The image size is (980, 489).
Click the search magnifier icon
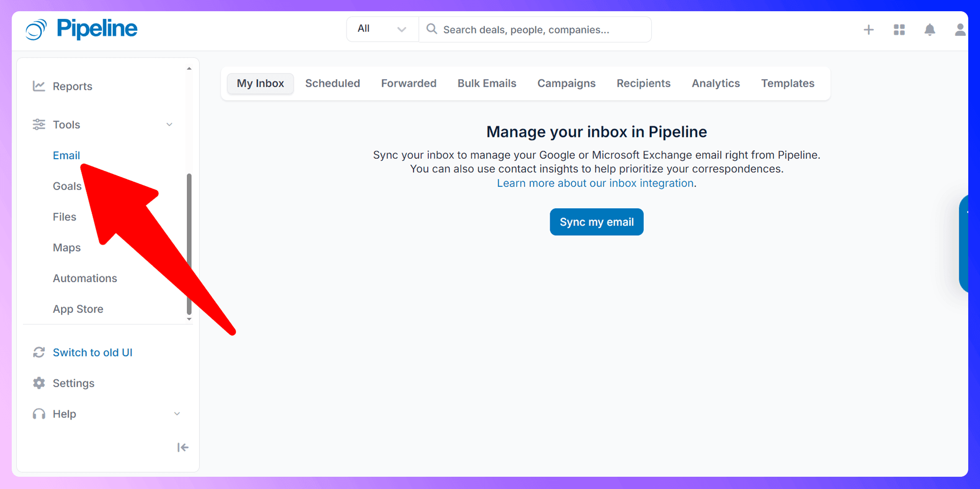pos(432,29)
